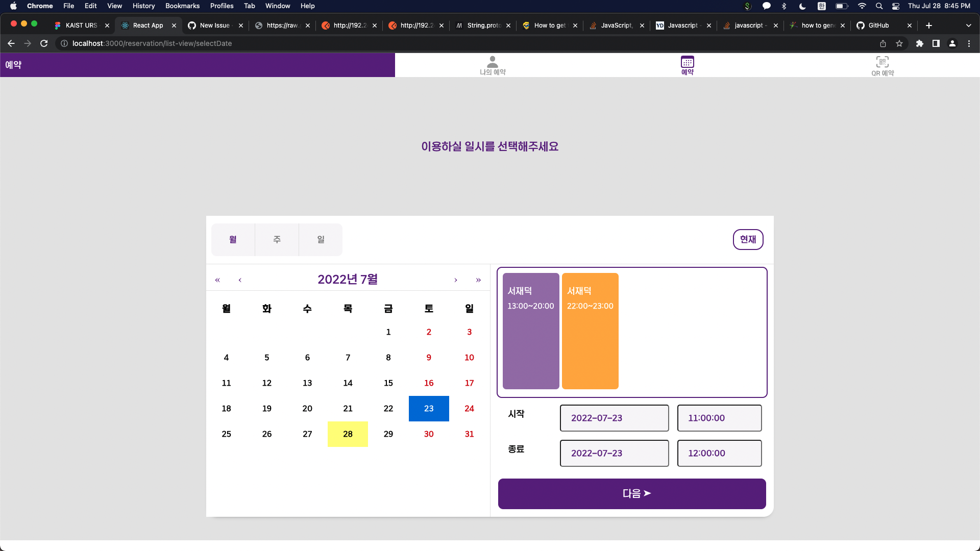The width and height of the screenshot is (980, 551).
Task: Go back using browser back arrow
Action: [x=11, y=43]
